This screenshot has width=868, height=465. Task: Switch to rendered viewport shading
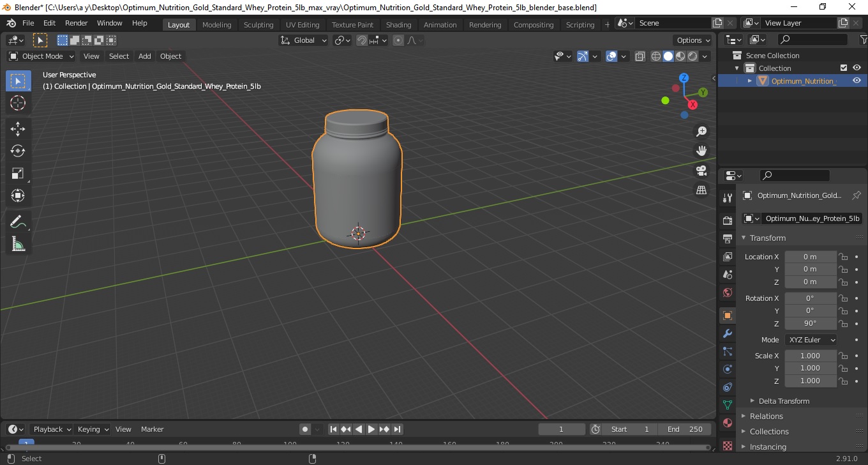pos(692,56)
